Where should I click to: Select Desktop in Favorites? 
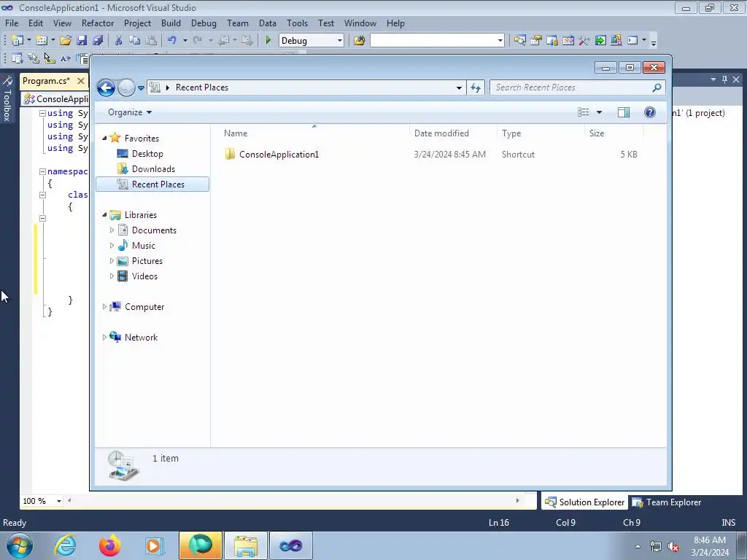point(147,154)
